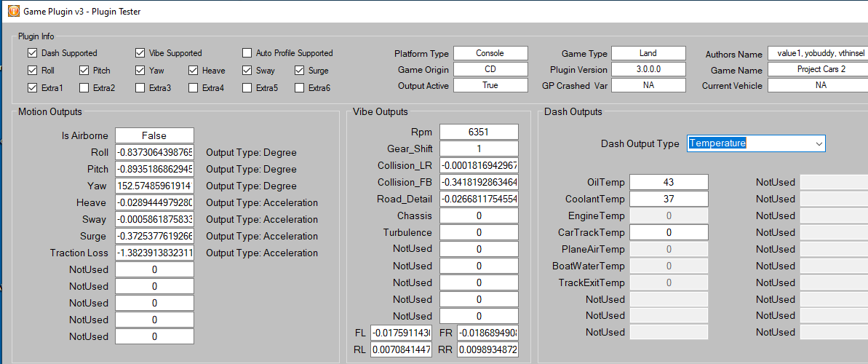The image size is (868, 364).
Task: Click the Platform Type field showing Console
Action: (490, 53)
